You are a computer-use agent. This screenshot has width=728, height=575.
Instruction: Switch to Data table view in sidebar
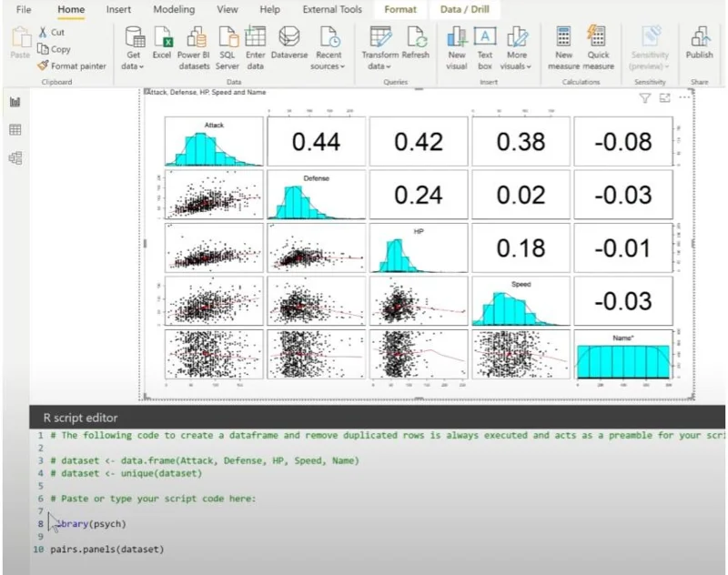(x=15, y=129)
